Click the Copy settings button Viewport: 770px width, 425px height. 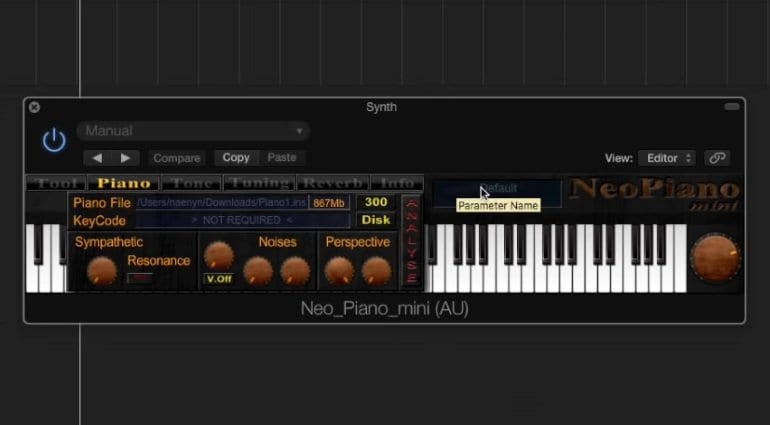pos(236,158)
